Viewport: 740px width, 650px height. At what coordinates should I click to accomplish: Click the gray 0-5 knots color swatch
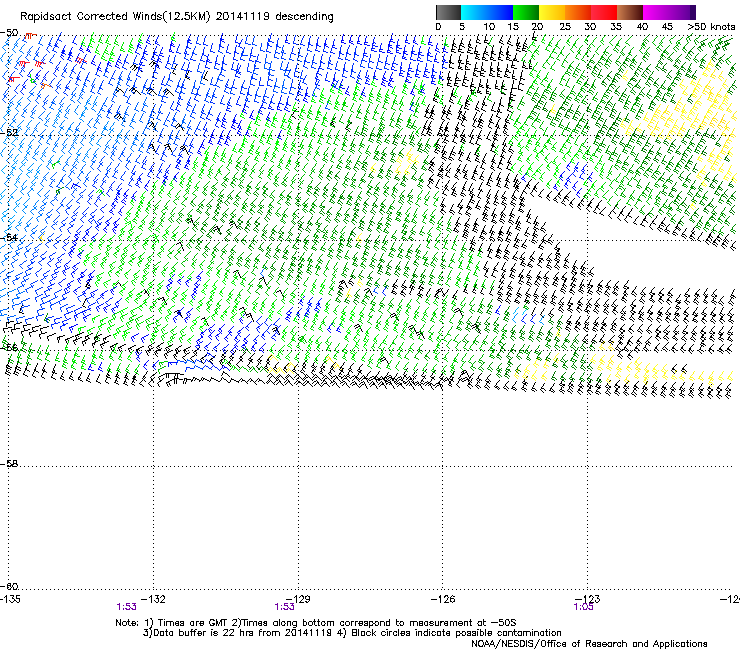448,12
